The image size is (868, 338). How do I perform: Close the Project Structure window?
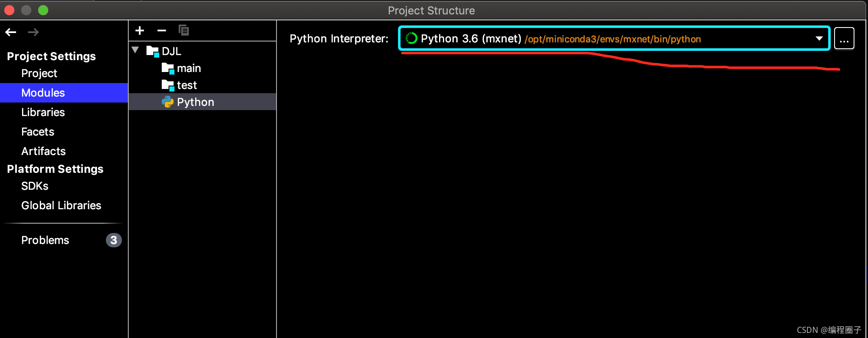pyautogui.click(x=9, y=10)
